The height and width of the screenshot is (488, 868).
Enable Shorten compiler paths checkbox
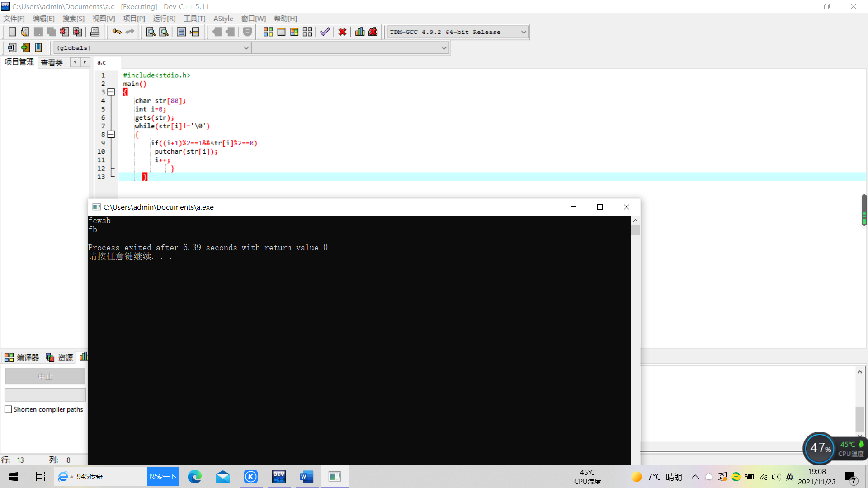pyautogui.click(x=8, y=409)
